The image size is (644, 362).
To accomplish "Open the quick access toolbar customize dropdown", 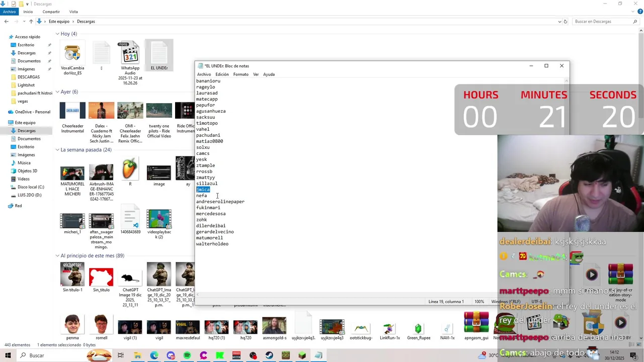I will [27, 4].
